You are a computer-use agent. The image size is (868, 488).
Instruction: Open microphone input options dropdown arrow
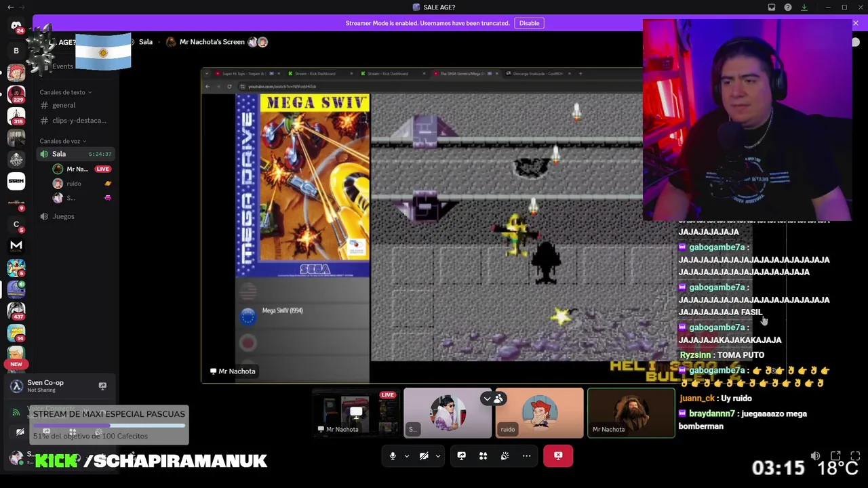pyautogui.click(x=406, y=456)
